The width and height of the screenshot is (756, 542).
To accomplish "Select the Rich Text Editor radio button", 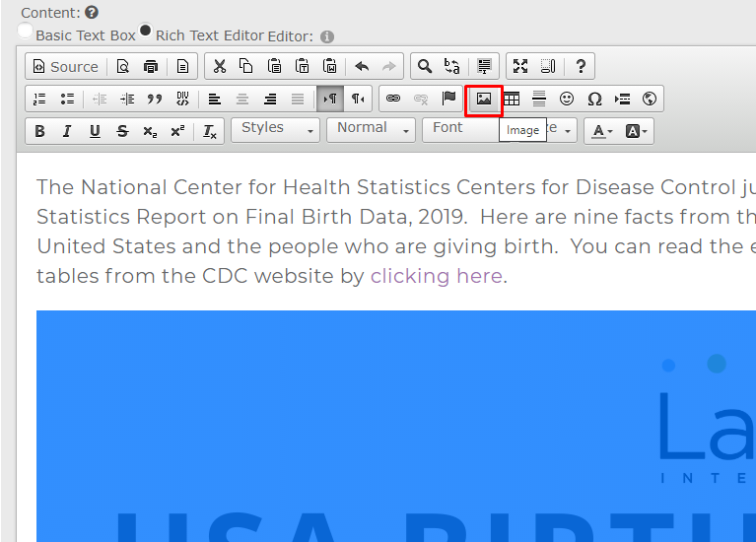I will coord(145,30).
